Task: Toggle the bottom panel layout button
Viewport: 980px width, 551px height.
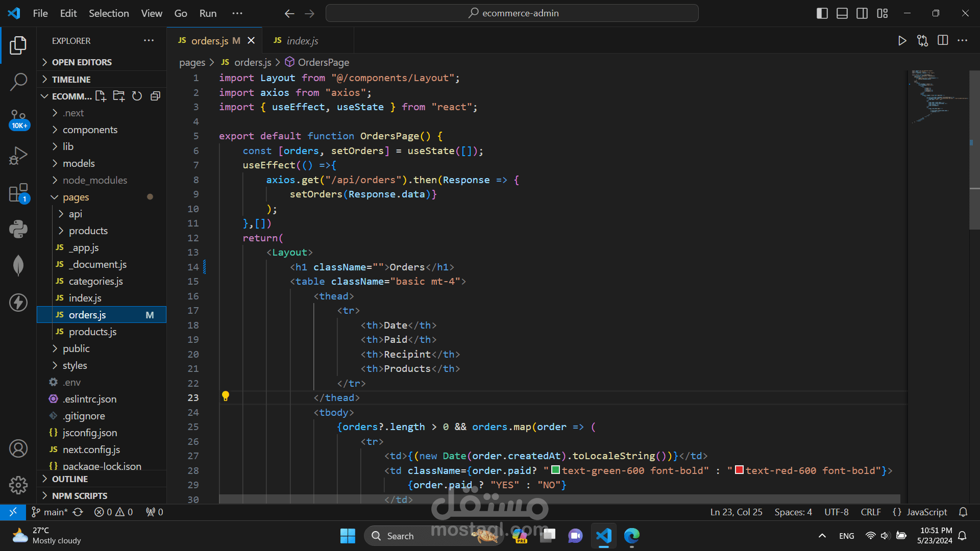Action: (x=842, y=13)
